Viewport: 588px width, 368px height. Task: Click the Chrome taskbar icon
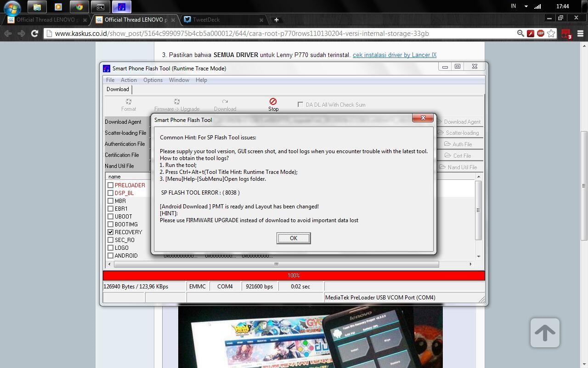click(x=79, y=7)
